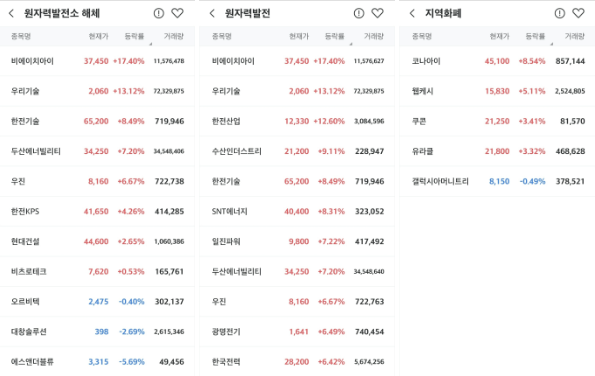Sort 원자력발전소 해체 list by 현재가 column
Screen dimensions: 595x376
pos(98,36)
